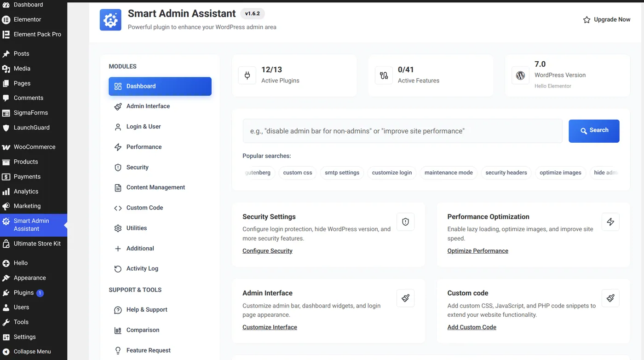This screenshot has height=360, width=644.
Task: Click the Elementor icon in WordPress sidebar
Action: 6,20
